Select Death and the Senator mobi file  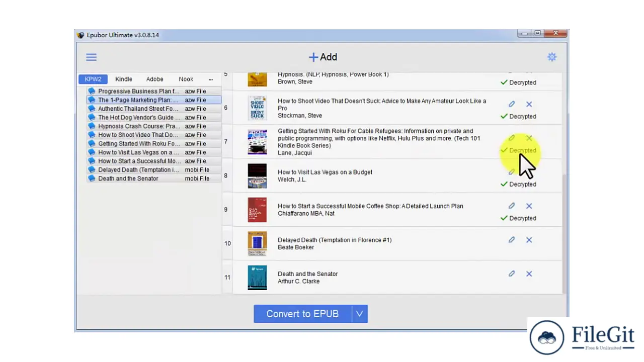[x=154, y=178]
